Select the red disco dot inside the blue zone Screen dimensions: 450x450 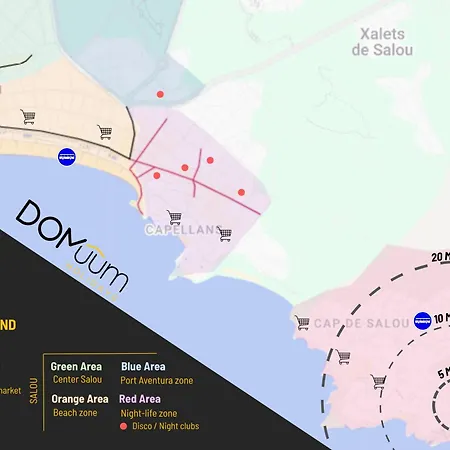click(x=160, y=94)
